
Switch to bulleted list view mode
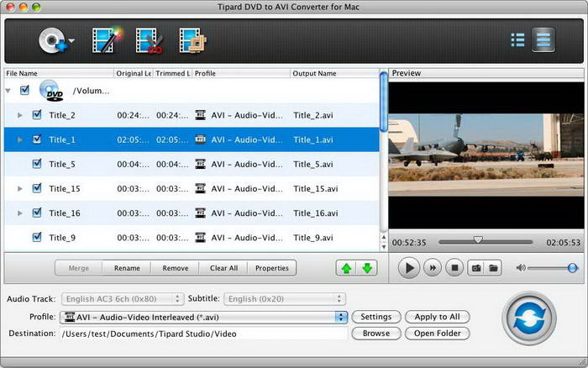click(518, 39)
